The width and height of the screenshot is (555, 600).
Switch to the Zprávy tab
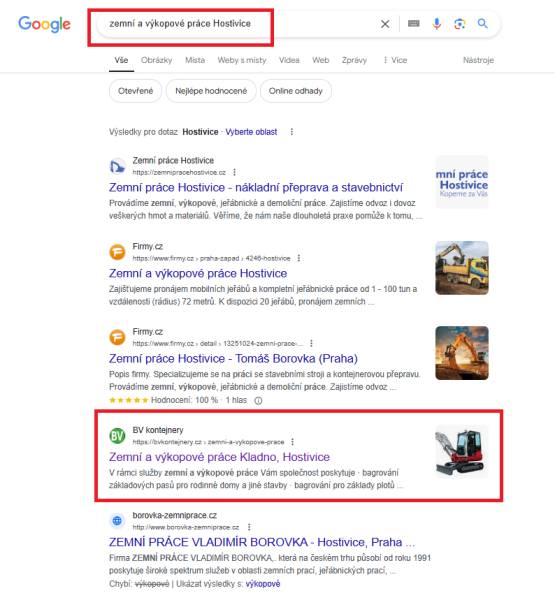(354, 60)
